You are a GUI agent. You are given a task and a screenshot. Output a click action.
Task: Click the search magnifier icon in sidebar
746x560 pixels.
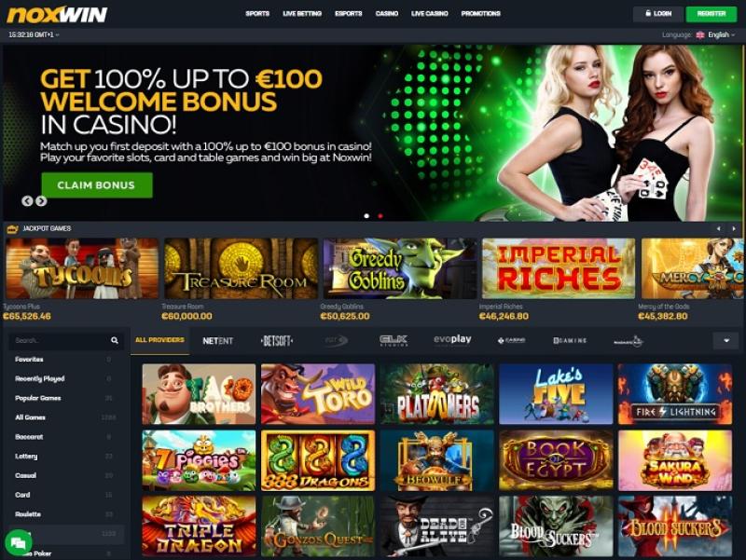point(114,340)
